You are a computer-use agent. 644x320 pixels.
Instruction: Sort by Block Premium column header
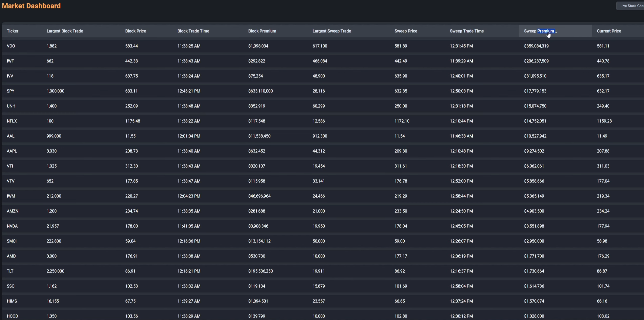click(x=262, y=31)
